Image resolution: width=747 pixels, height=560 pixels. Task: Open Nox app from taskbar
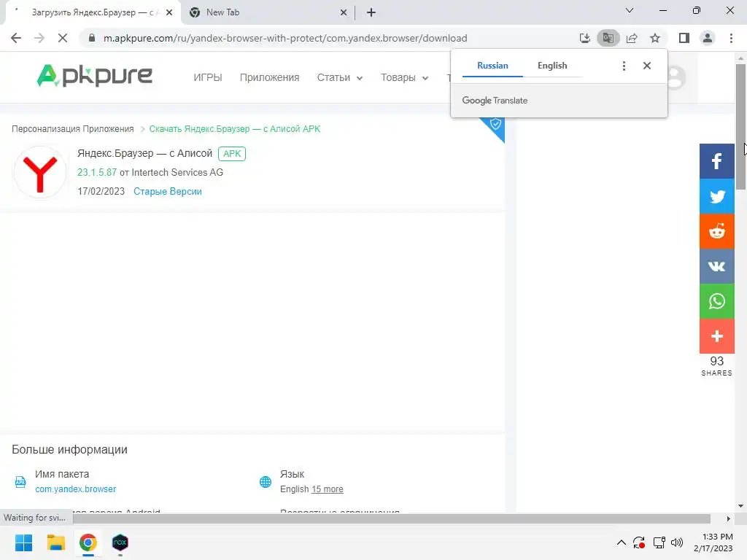pos(120,542)
